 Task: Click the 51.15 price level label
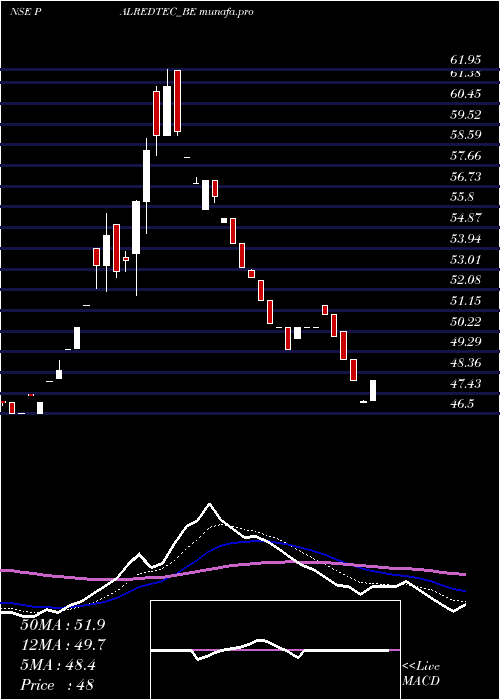(x=465, y=301)
